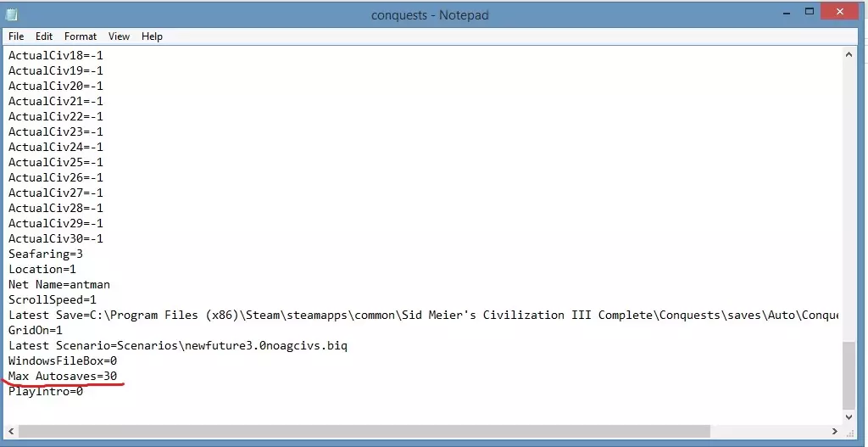The height and width of the screenshot is (447, 868).
Task: Click the ScrollSpeed=1 line
Action: [52, 299]
